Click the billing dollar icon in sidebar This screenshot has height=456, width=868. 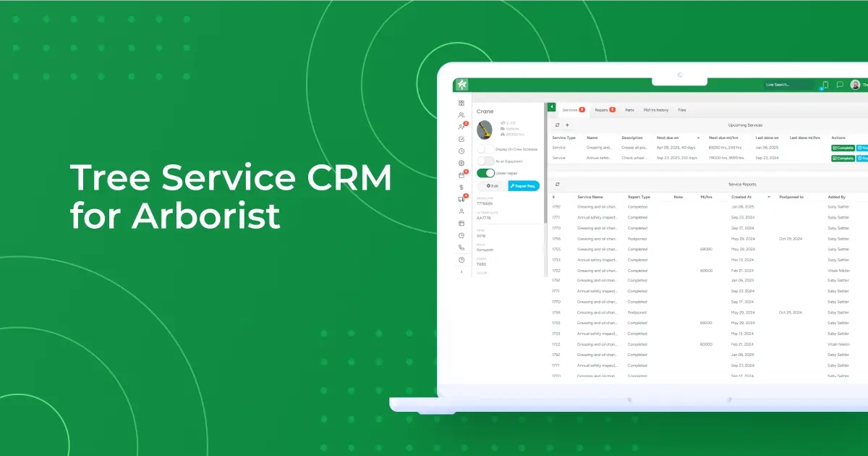coord(461,186)
